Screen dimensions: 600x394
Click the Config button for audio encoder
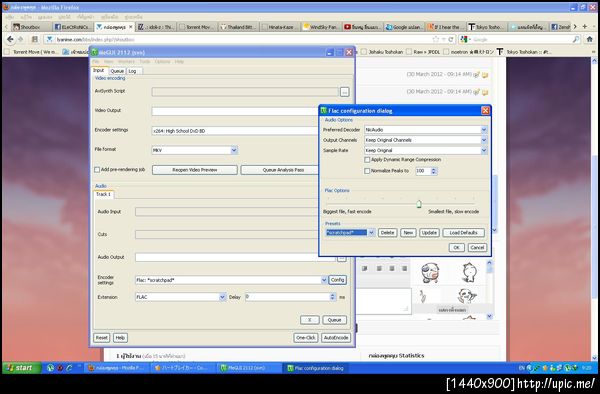pos(338,280)
